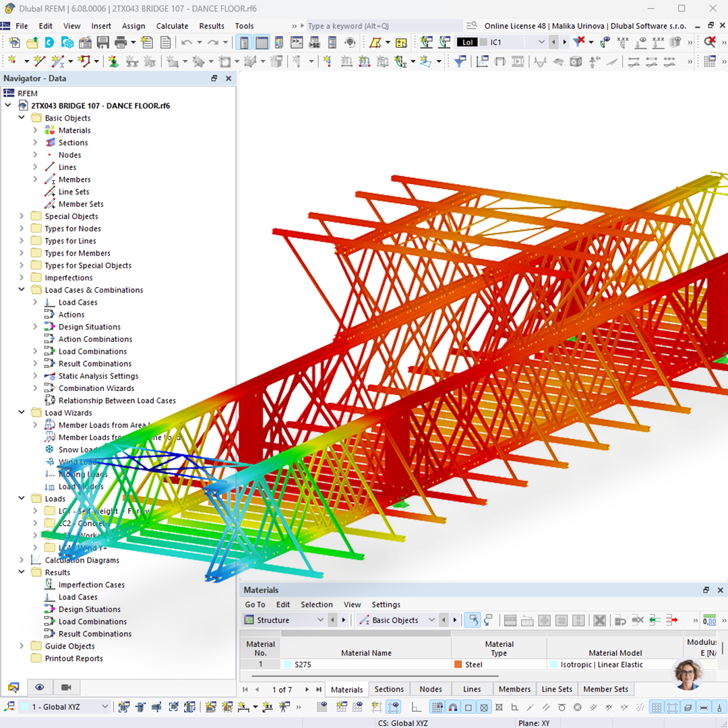Click the New Model icon
Screen dimensions: 728x728
pyautogui.click(x=14, y=42)
